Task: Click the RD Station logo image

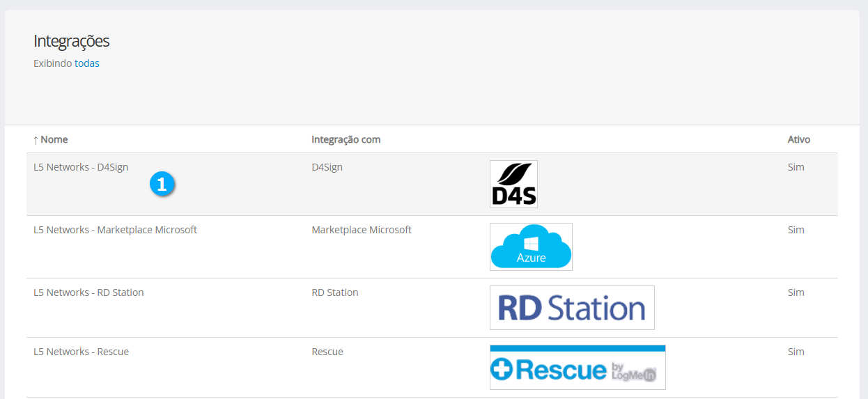Action: 572,307
